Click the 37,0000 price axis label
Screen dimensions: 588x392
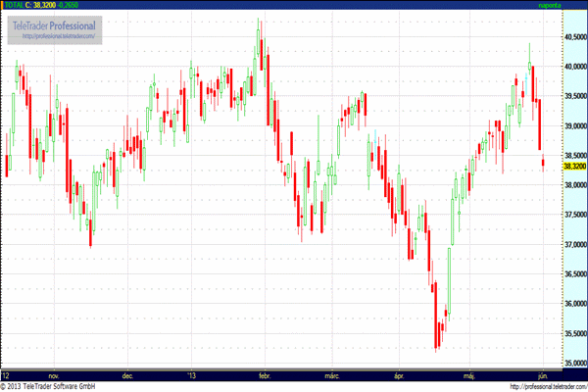[574, 243]
